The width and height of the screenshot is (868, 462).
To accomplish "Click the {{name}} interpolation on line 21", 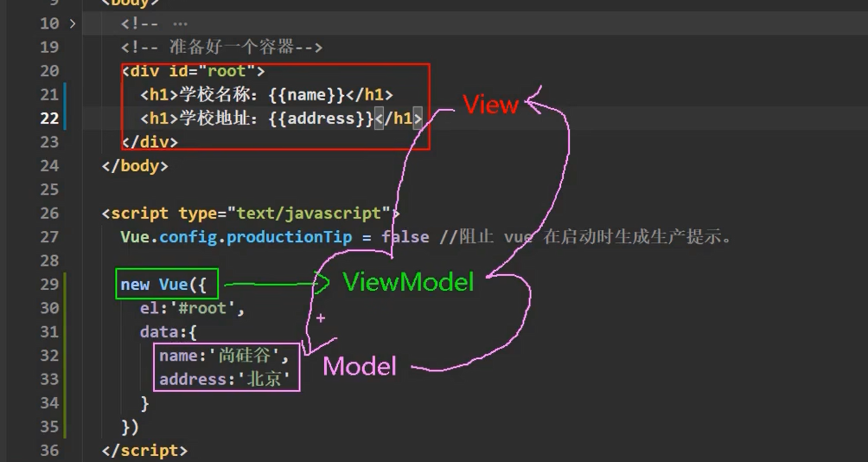I will [x=307, y=94].
